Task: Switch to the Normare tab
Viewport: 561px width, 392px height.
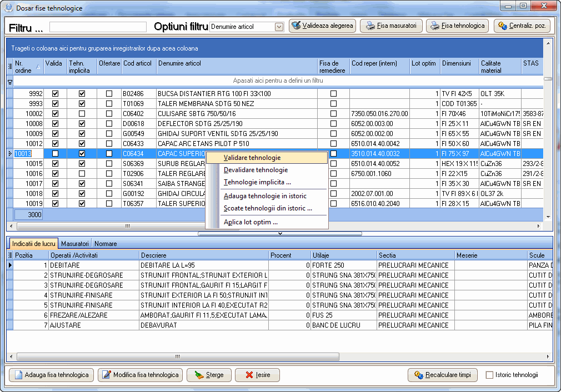Action: 105,244
